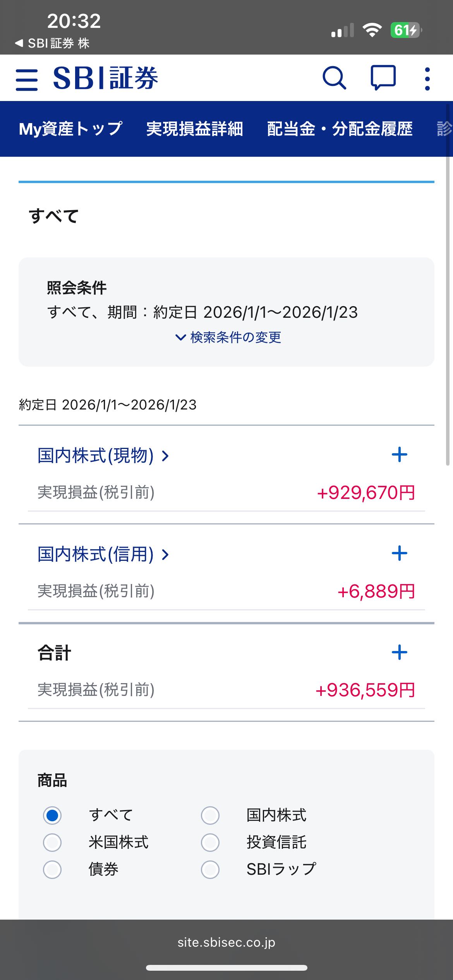Expand 国内株式(現物) details with plus icon
This screenshot has height=980, width=453.
[399, 455]
